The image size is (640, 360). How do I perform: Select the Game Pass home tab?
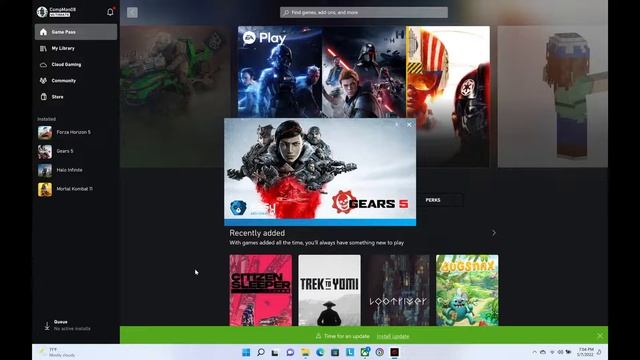pyautogui.click(x=76, y=32)
